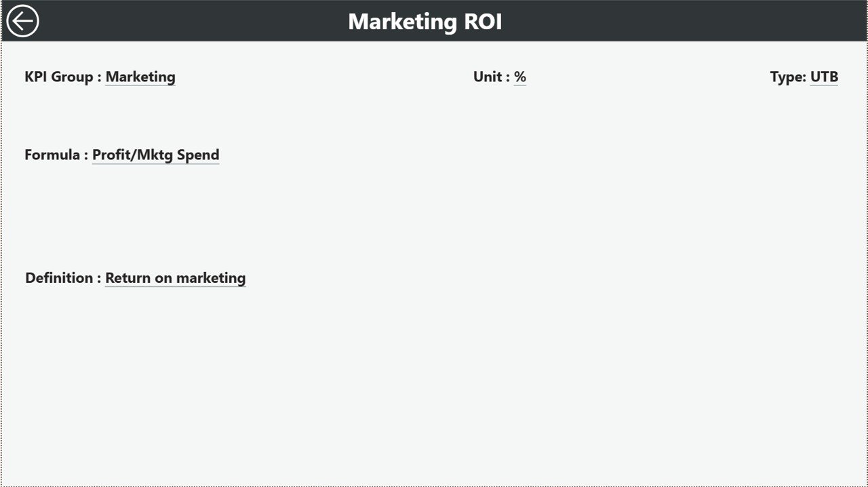Viewport: 868px width, 487px height.
Task: Click the Marketing ROI page title
Action: 425,21
